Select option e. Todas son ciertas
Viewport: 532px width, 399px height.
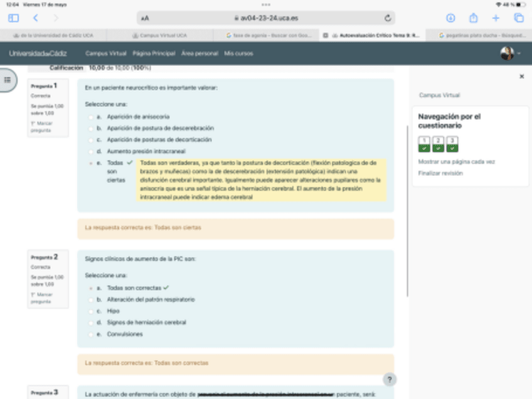[90, 163]
